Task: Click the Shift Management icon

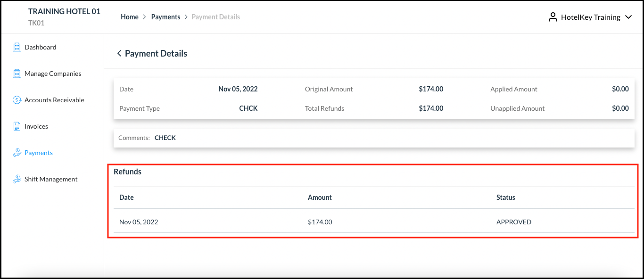Action: (17, 179)
